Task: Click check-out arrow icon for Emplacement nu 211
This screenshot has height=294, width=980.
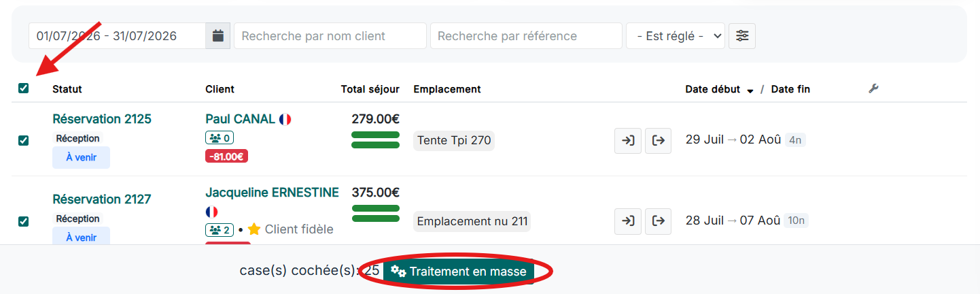Action: (x=658, y=221)
